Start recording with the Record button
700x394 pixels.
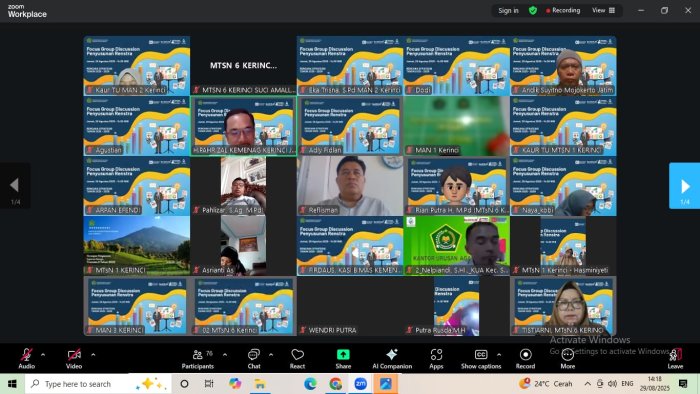(x=525, y=358)
